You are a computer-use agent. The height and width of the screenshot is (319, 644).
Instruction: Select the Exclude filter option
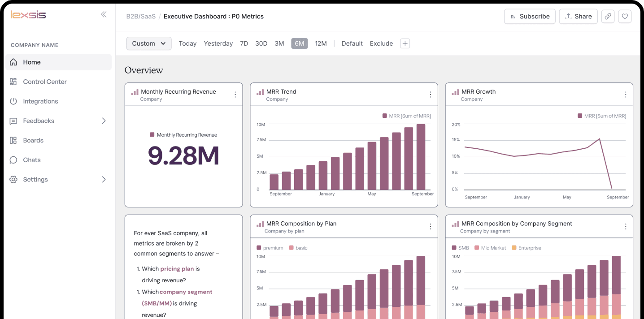tap(381, 43)
